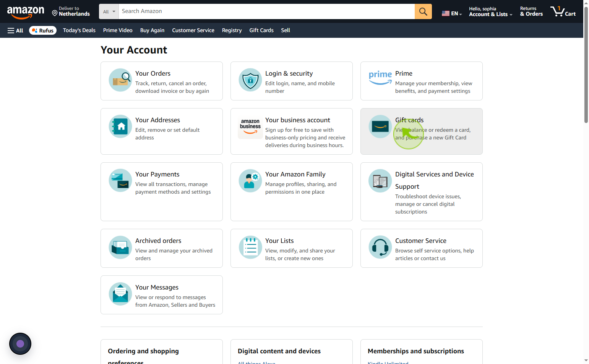Click the location pin Deliver to Netherlands

pos(71,11)
